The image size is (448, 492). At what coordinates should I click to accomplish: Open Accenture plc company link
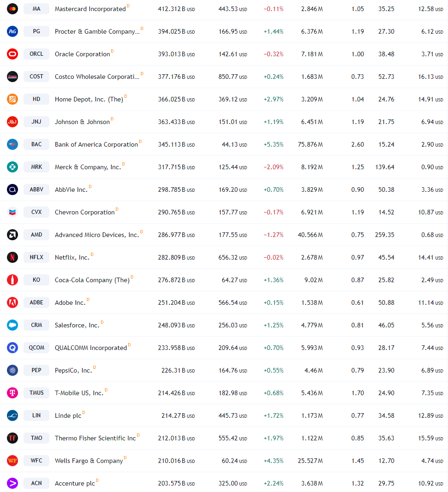pyautogui.click(x=75, y=483)
